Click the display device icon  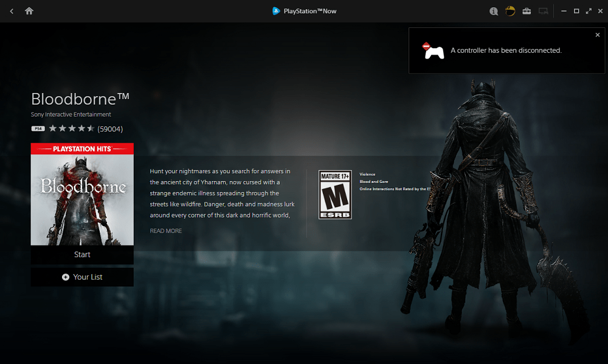543,11
